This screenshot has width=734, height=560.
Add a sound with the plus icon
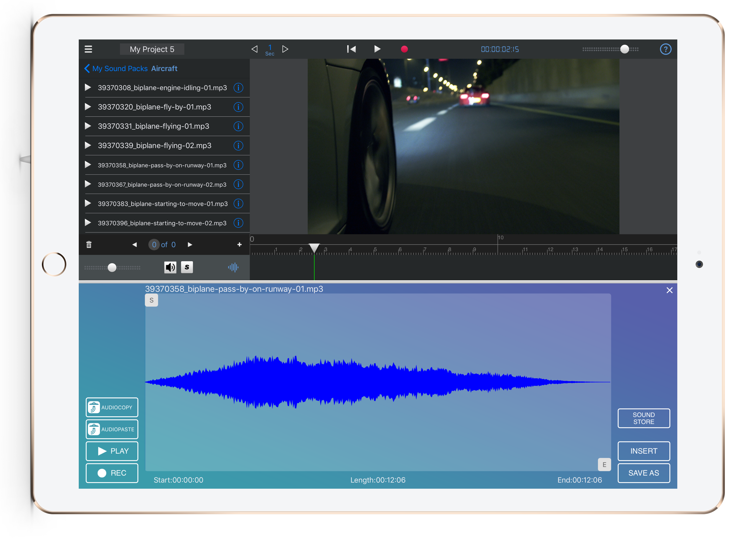point(239,244)
